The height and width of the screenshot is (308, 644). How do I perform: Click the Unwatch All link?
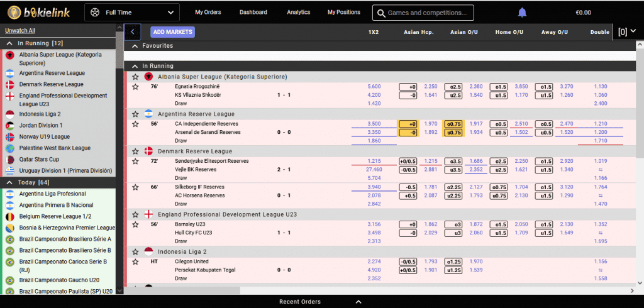tap(20, 30)
